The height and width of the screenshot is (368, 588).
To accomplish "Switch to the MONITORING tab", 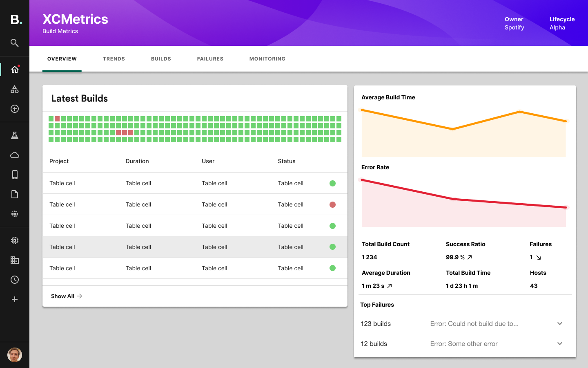I will pyautogui.click(x=267, y=58).
